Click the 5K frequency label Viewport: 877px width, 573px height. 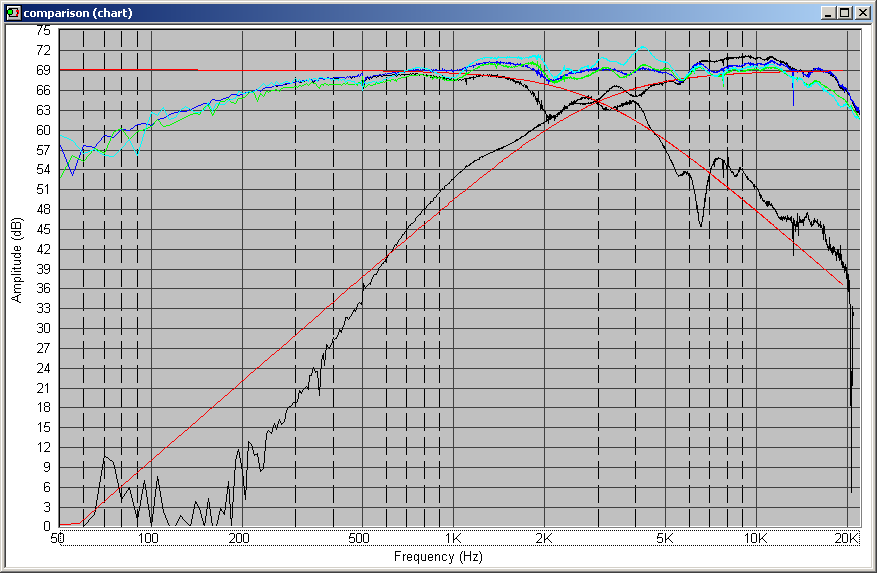point(664,538)
